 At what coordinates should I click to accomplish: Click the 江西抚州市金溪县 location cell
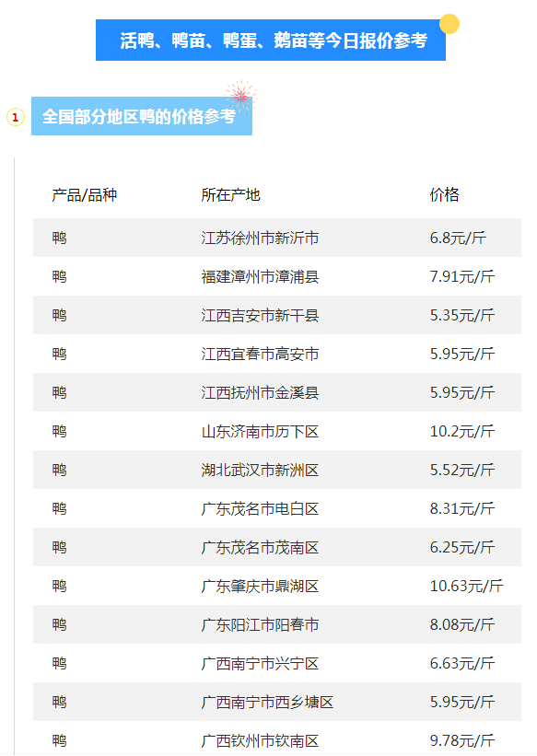coord(260,392)
